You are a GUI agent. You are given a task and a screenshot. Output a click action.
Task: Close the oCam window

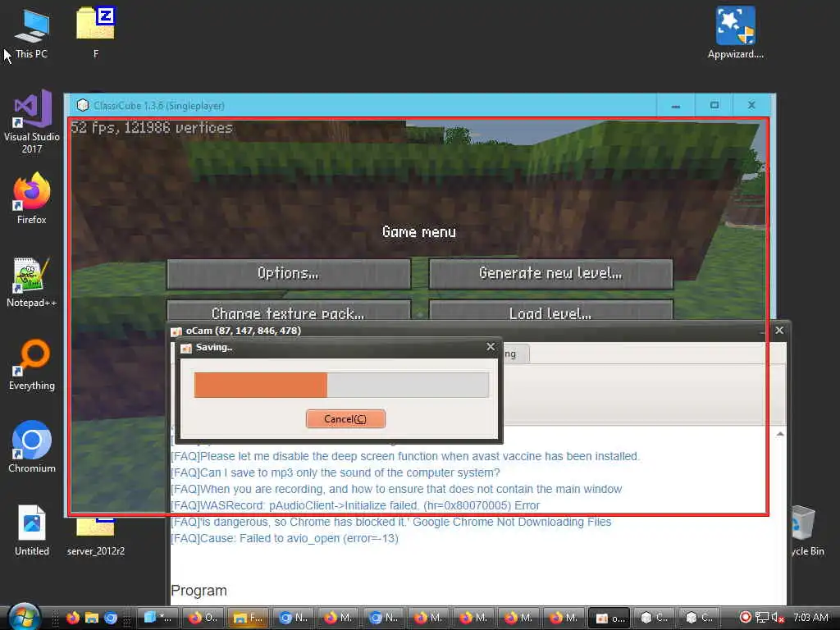click(779, 331)
